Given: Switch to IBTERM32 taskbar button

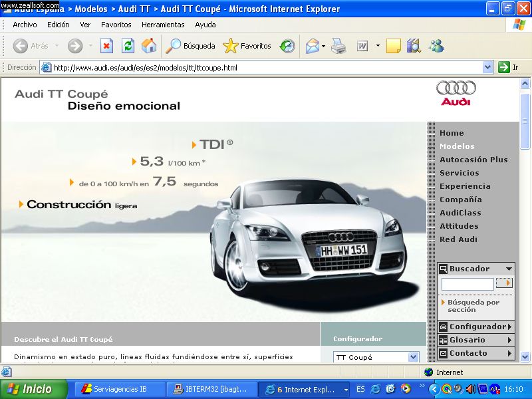Looking at the screenshot, I should (211, 389).
